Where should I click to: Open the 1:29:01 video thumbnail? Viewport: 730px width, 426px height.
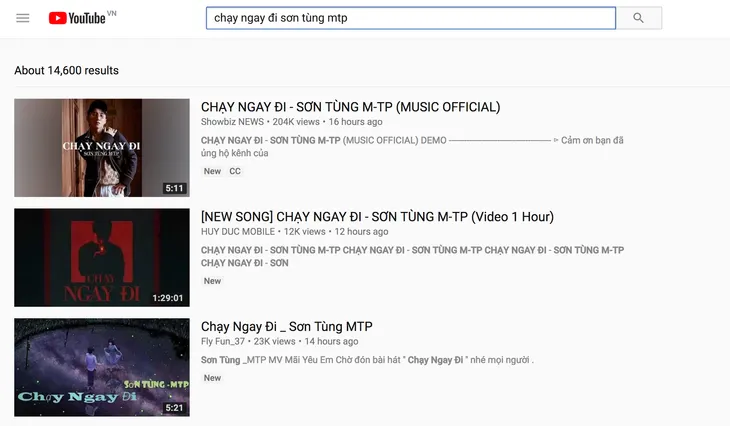click(102, 257)
